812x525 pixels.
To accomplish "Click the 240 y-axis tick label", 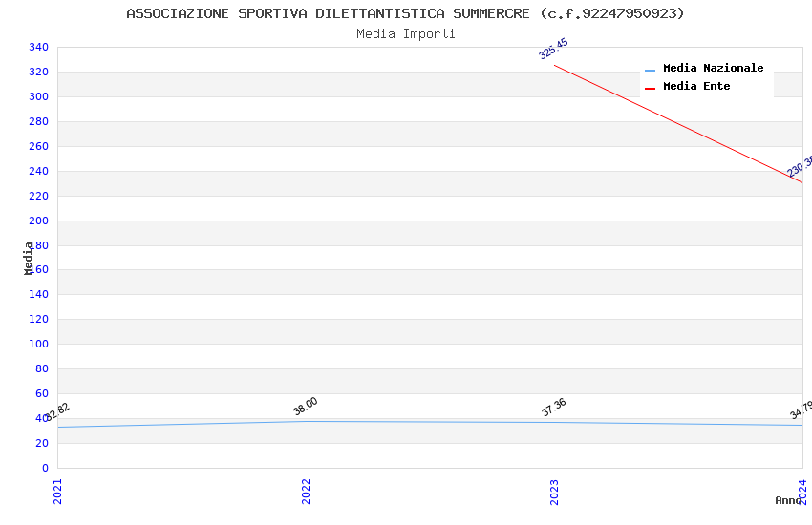I will point(38,171).
